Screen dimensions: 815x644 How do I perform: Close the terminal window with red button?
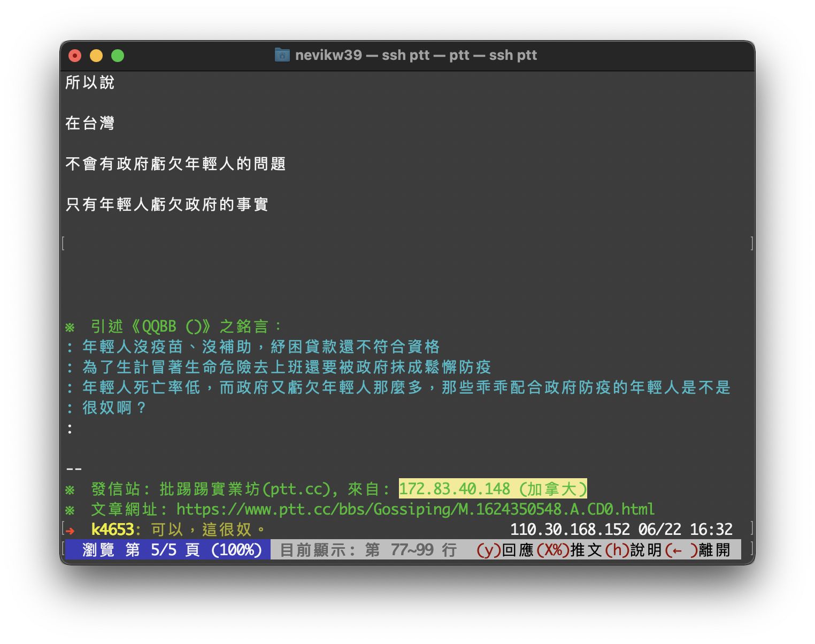[75, 56]
